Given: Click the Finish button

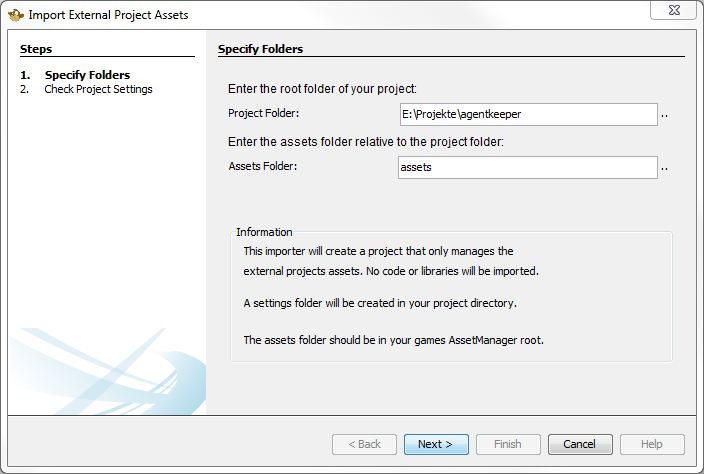Looking at the screenshot, I should click(507, 444).
